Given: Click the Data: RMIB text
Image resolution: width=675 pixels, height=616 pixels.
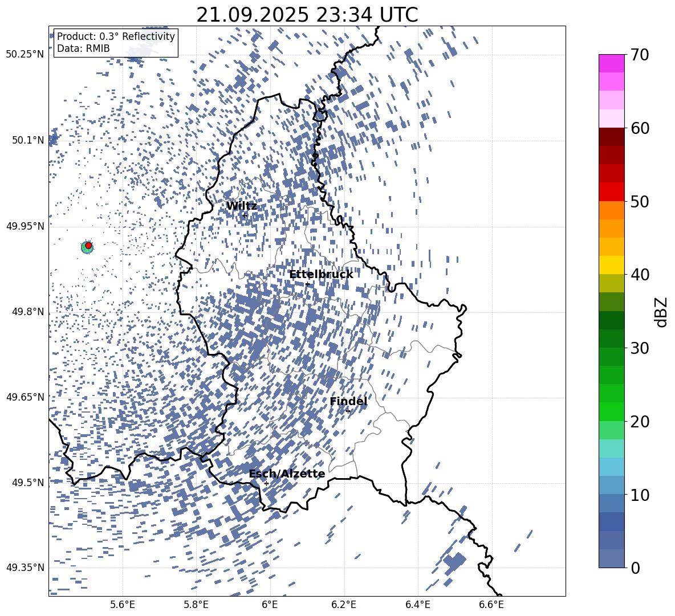Looking at the screenshot, I should (x=83, y=48).
